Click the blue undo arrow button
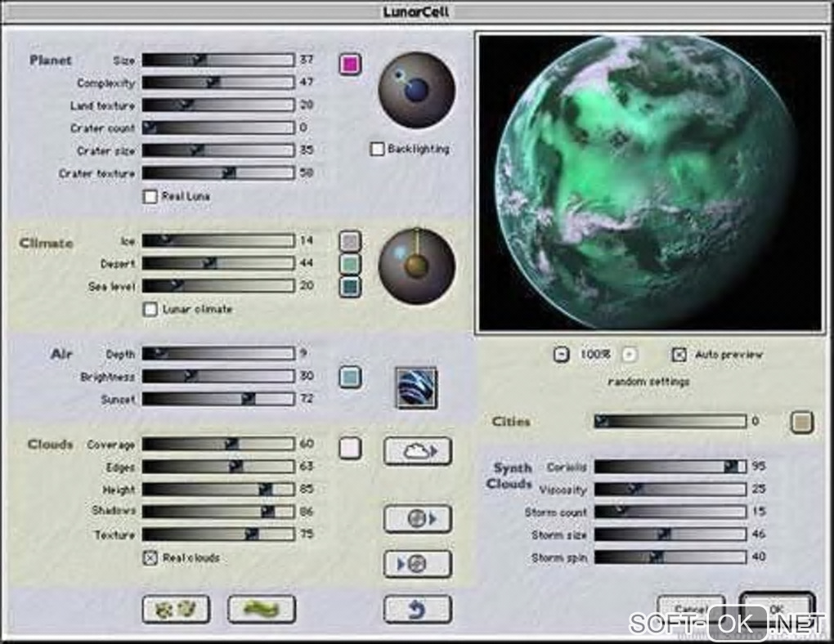Viewport: 834px width, 644px height. click(418, 609)
